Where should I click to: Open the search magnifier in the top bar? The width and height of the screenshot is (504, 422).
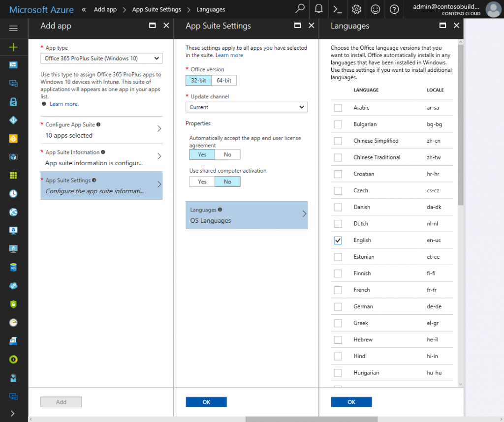[300, 9]
